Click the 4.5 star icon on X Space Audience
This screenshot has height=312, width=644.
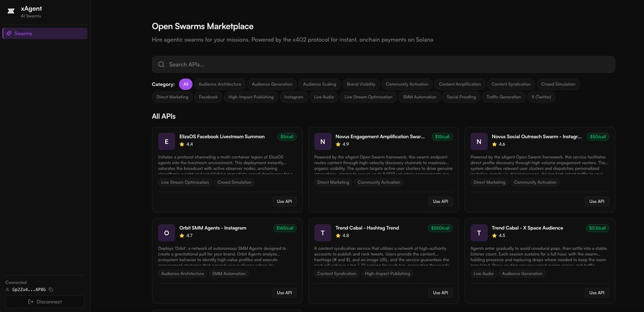click(x=494, y=236)
